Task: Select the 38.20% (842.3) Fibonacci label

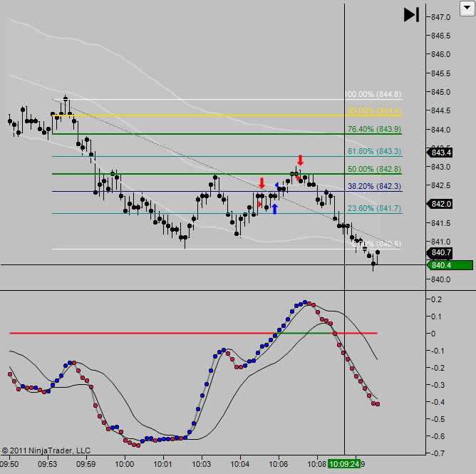Action: tap(374, 186)
